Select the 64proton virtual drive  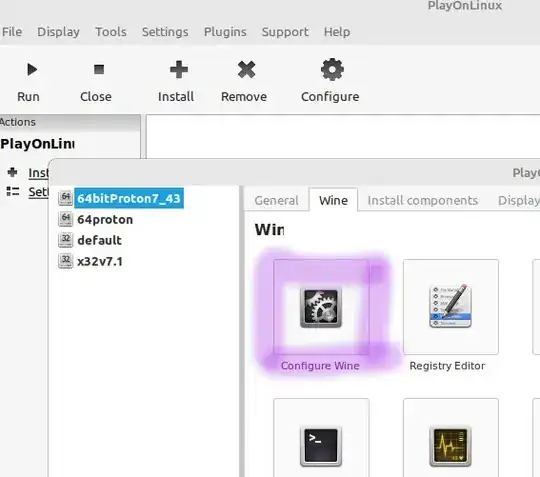tap(105, 219)
